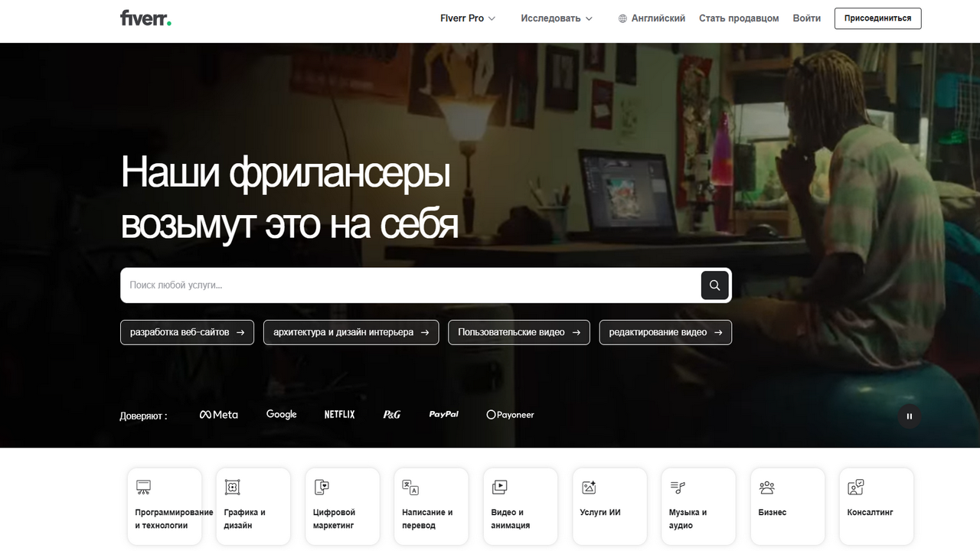Image resolution: width=980 pixels, height=551 pixels.
Task: Open the Digital Marketing category icon
Action: pyautogui.click(x=322, y=487)
